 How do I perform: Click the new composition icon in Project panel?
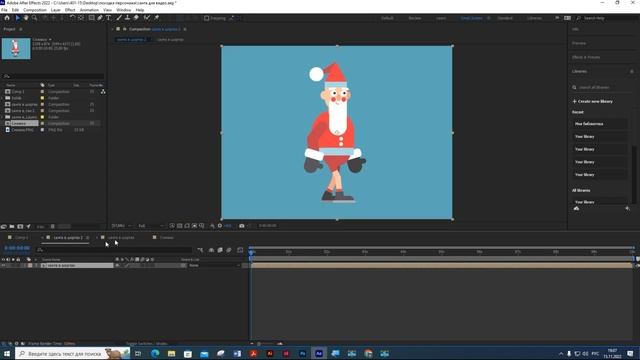[x=20, y=227]
